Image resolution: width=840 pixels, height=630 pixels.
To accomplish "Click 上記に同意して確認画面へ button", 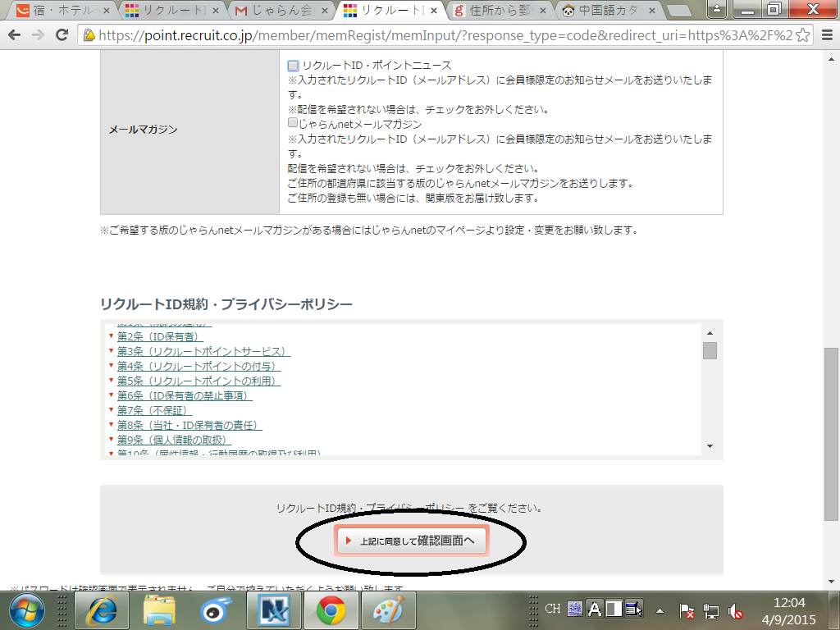I will pos(412,541).
